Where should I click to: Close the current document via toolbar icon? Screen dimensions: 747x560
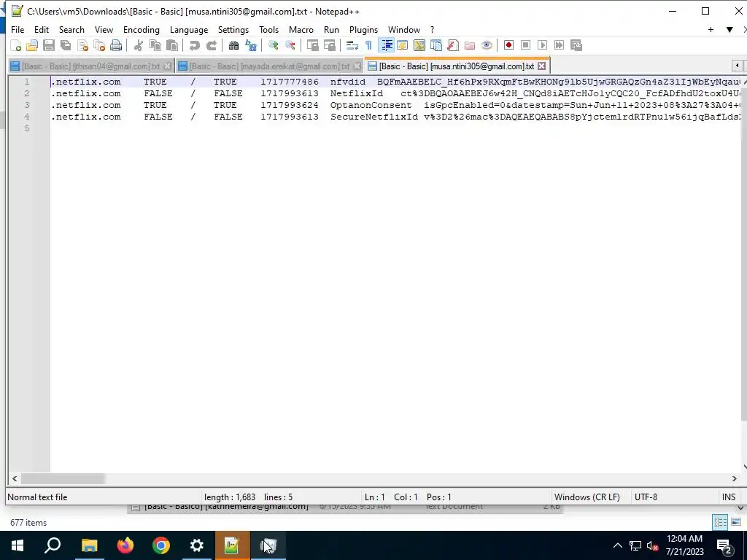82,45
